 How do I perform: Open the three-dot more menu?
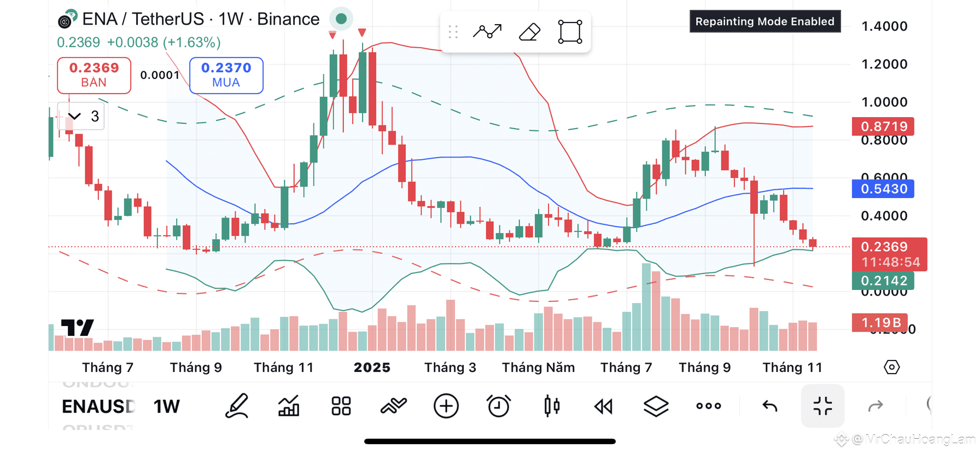click(x=709, y=406)
